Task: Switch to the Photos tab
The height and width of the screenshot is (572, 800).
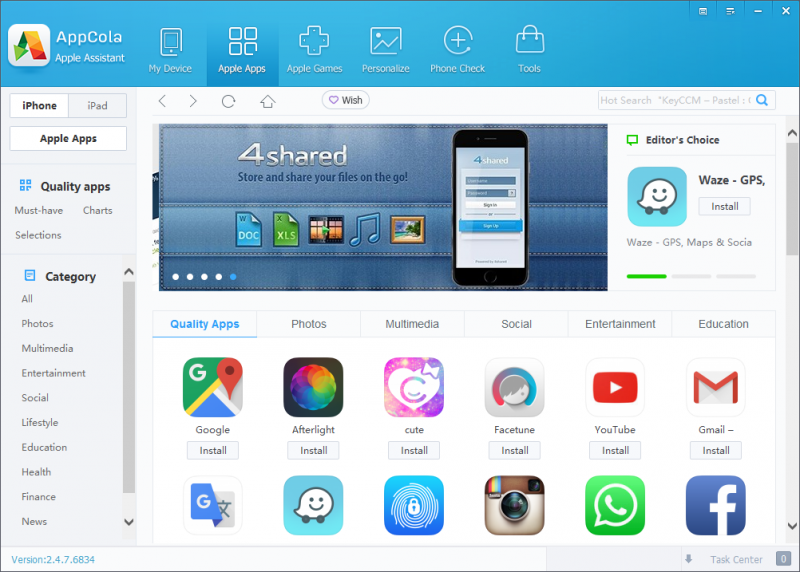Action: [x=309, y=324]
